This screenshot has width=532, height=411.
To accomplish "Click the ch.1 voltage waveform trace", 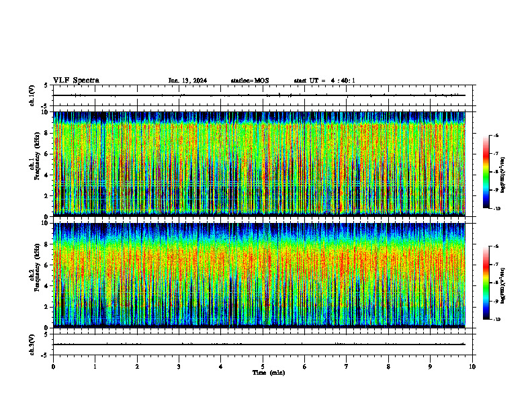I will point(259,95).
